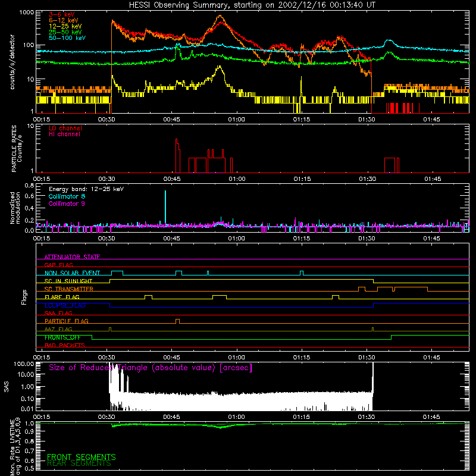Select the Collimator 8 legend label
476x476 pixels.
pos(67,196)
